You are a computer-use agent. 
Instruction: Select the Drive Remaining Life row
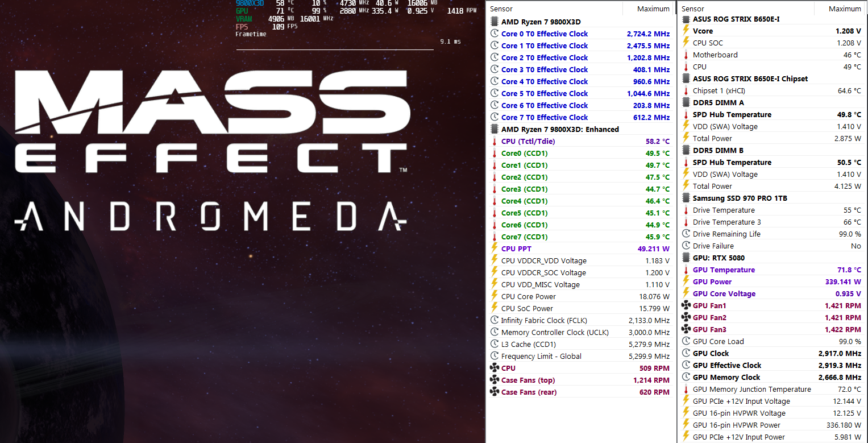[771, 234]
